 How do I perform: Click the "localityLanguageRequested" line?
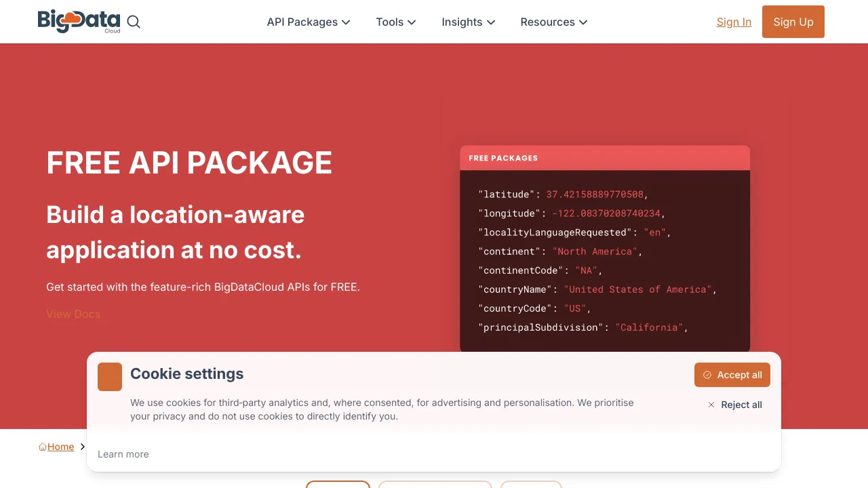[574, 232]
